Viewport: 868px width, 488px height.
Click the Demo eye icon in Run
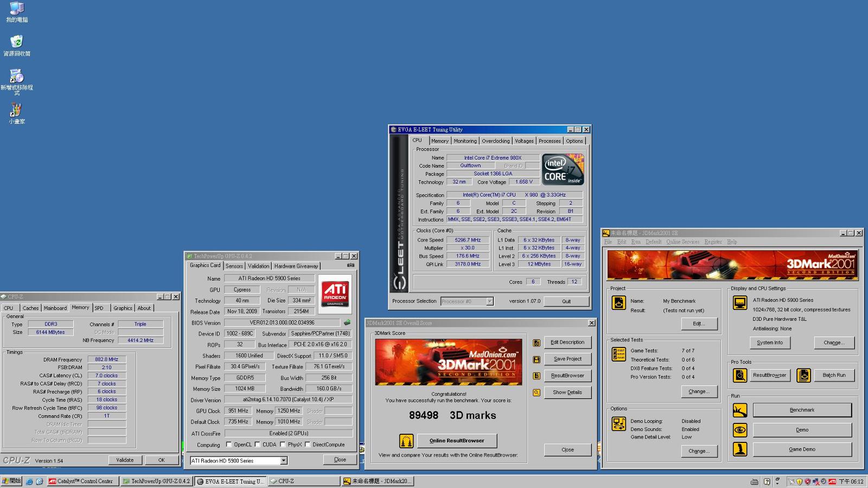(740, 430)
